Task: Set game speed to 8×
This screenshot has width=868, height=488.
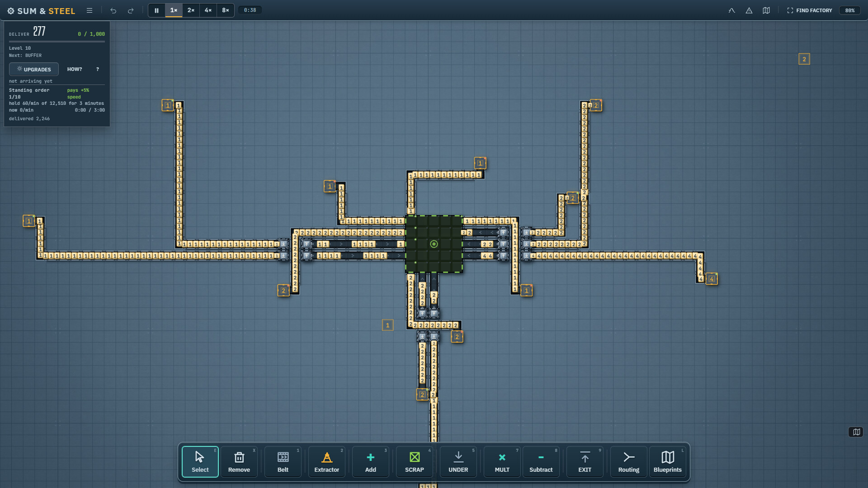Action: pos(225,10)
